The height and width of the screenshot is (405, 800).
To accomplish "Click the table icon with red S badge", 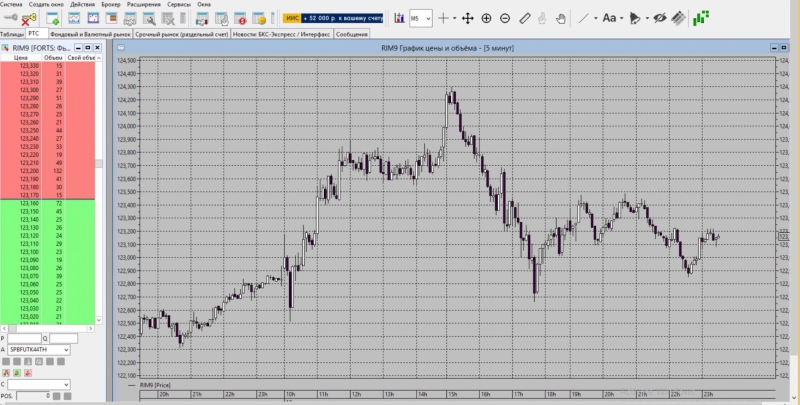I will [240, 19].
